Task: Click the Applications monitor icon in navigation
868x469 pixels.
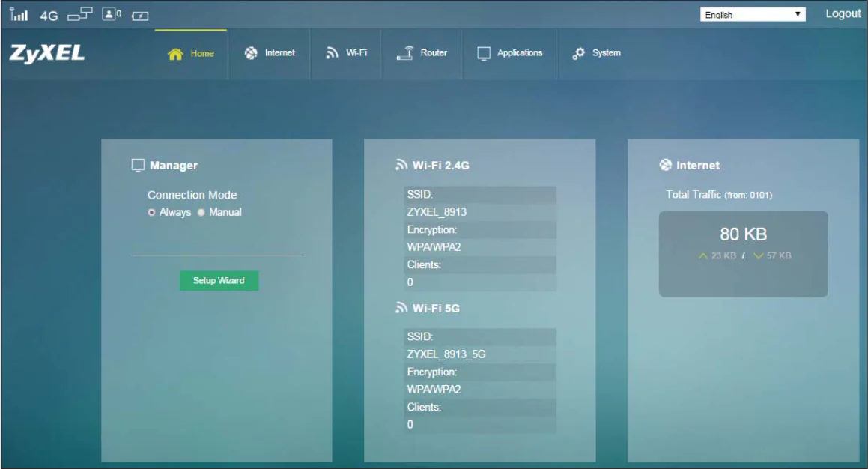Action: point(484,53)
